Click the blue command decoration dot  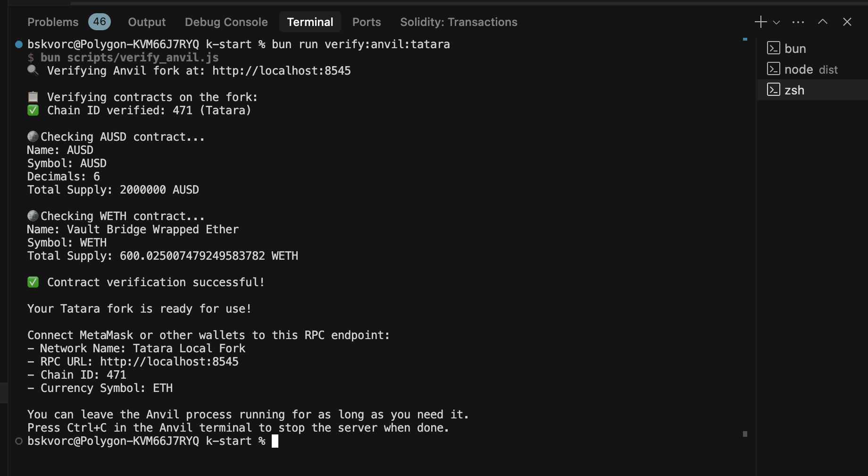click(19, 44)
